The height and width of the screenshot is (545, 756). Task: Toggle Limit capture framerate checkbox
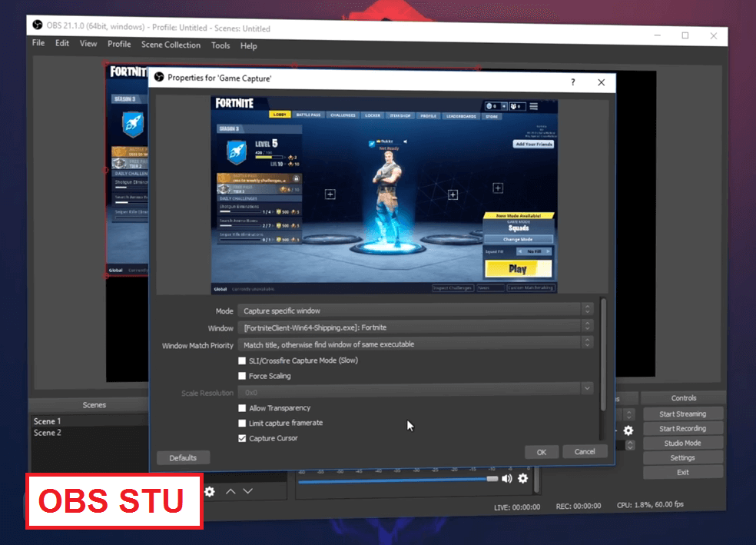(242, 423)
